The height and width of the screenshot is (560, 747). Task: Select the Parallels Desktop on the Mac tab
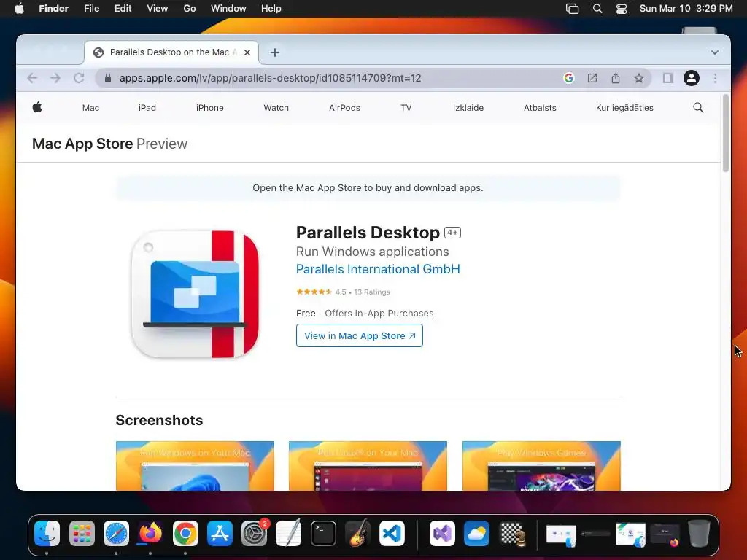(x=171, y=52)
